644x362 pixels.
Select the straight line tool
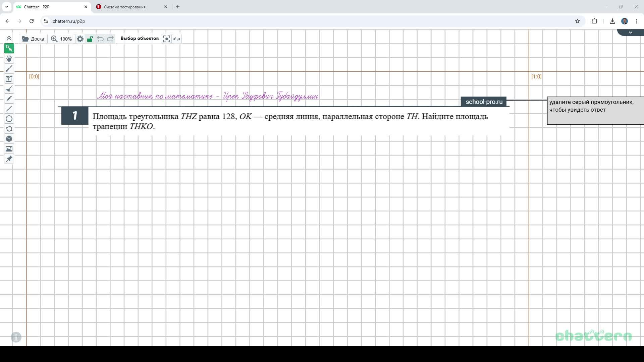[9, 109]
